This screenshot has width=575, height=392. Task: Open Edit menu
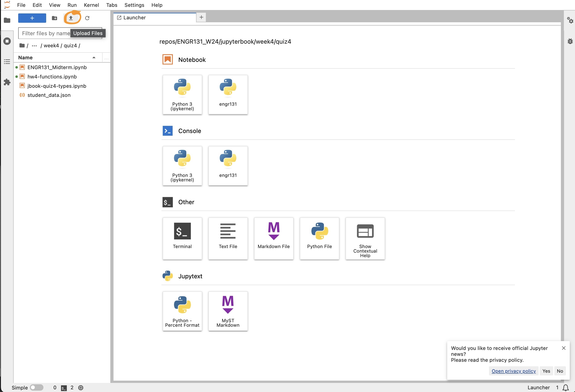[37, 5]
